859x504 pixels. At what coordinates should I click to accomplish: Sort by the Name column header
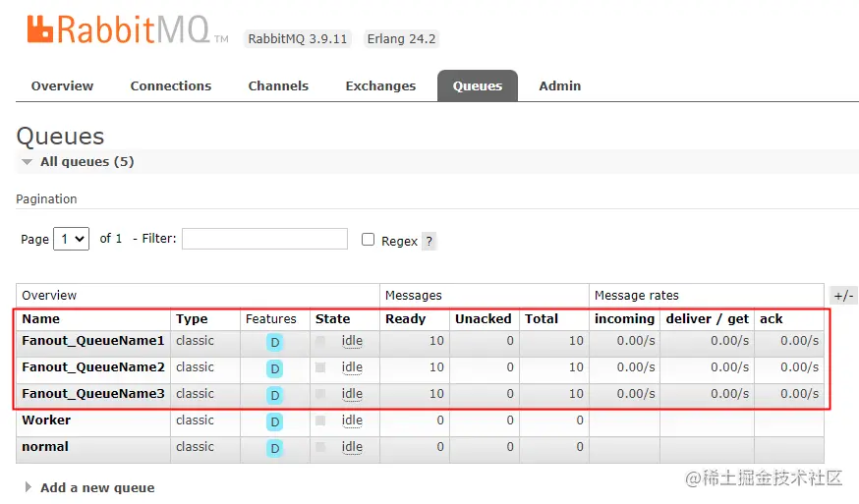pyautogui.click(x=40, y=319)
